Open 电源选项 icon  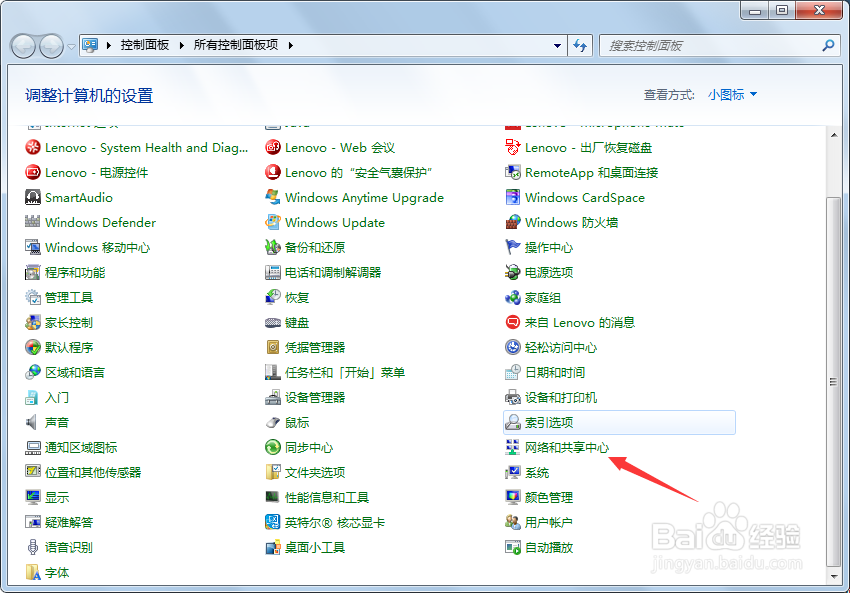pos(513,272)
